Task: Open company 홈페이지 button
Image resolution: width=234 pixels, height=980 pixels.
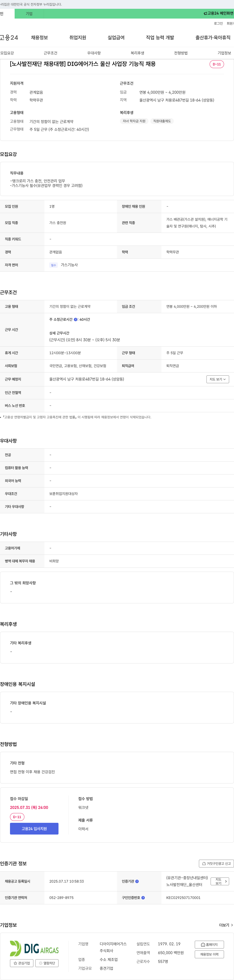Action: tap(209, 945)
